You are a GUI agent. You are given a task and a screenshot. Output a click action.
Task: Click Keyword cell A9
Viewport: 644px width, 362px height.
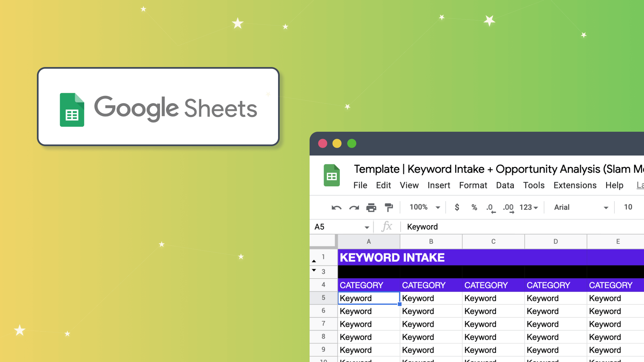[369, 350]
